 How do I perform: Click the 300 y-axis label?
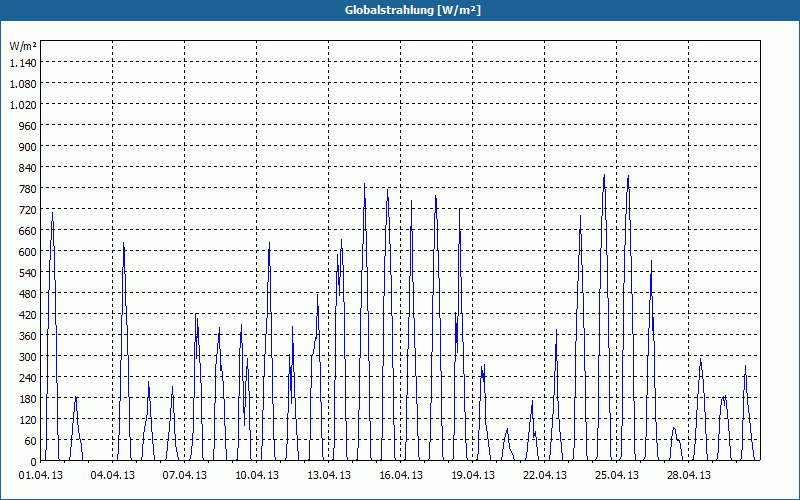29,357
